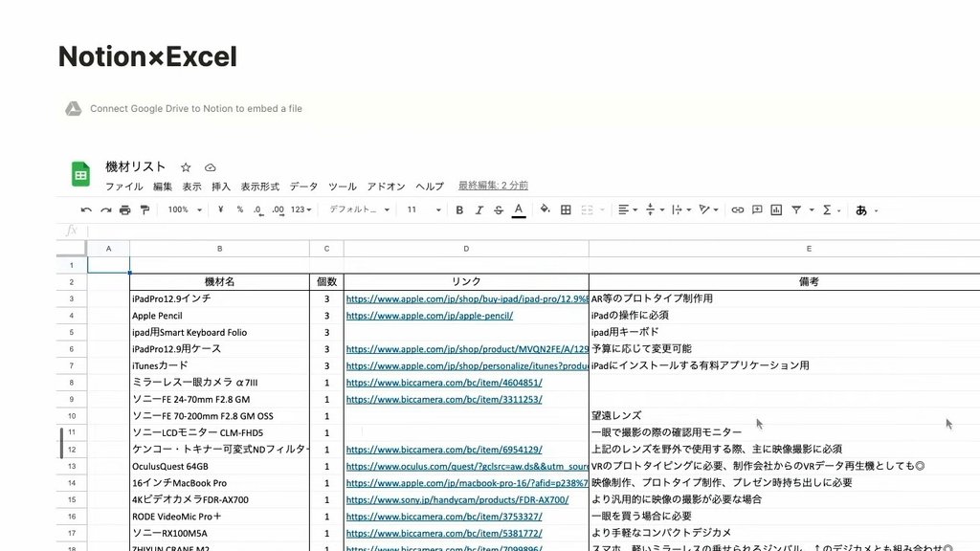Increase decimal places
Viewport: 980px width, 551px height.
(278, 209)
